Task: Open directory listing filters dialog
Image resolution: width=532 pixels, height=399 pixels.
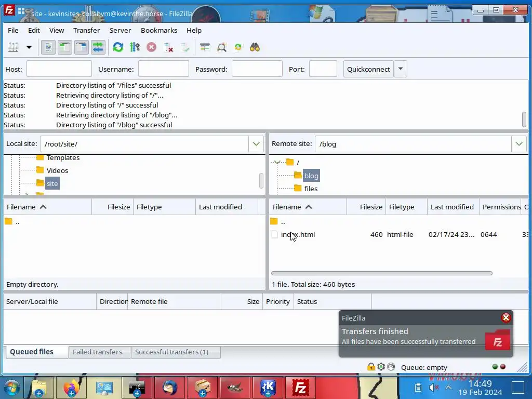Action: (x=205, y=47)
